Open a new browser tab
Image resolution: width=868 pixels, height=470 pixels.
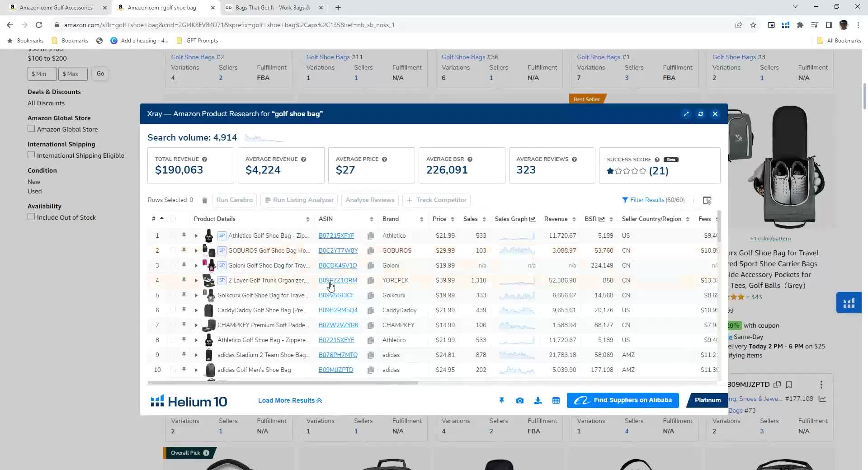(338, 8)
